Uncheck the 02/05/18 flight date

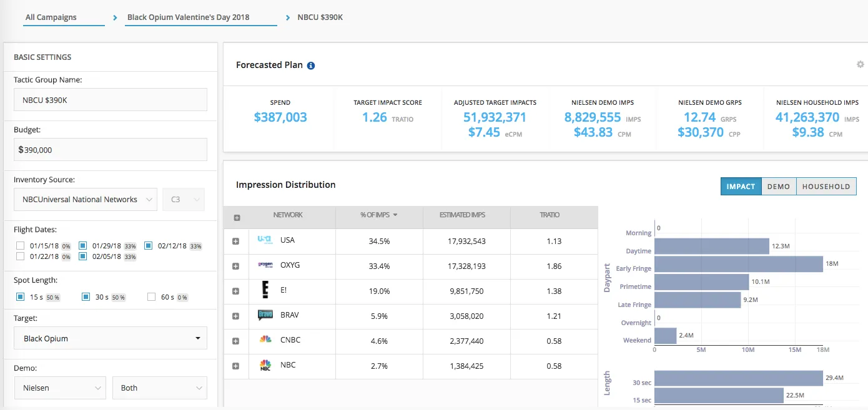point(82,256)
